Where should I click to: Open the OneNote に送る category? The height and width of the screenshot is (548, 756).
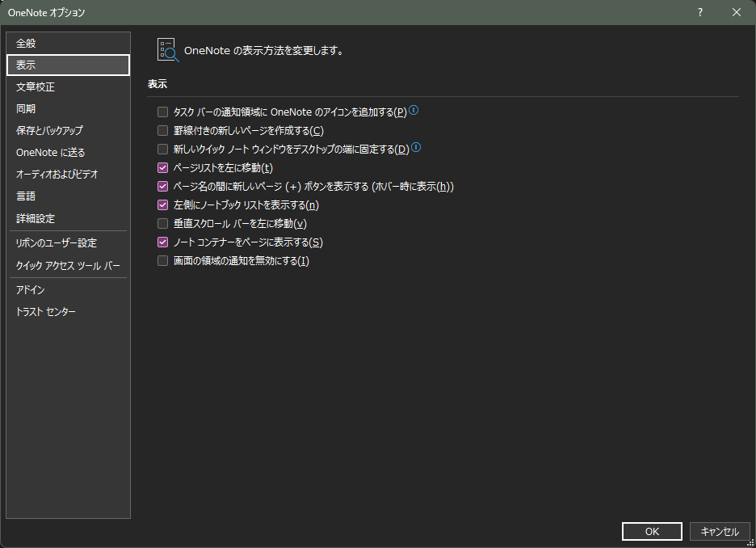(68, 153)
